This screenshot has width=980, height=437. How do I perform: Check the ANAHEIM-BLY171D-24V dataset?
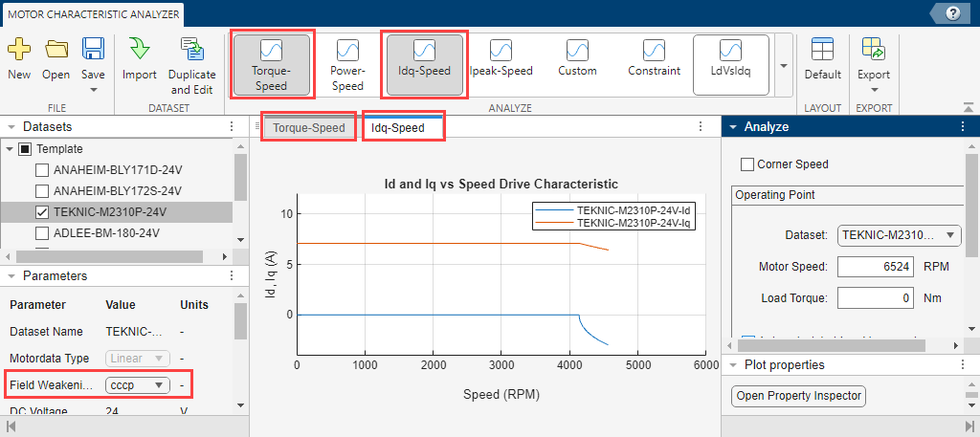[42, 170]
